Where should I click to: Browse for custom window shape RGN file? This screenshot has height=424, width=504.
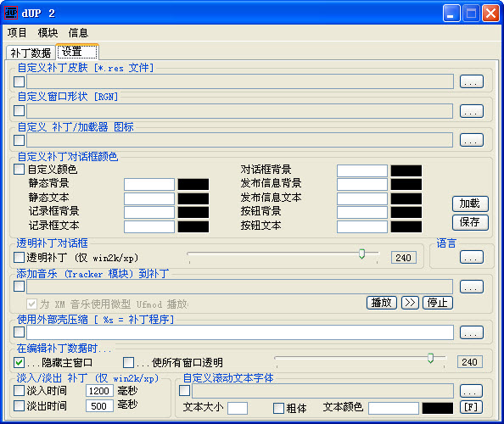pos(472,111)
